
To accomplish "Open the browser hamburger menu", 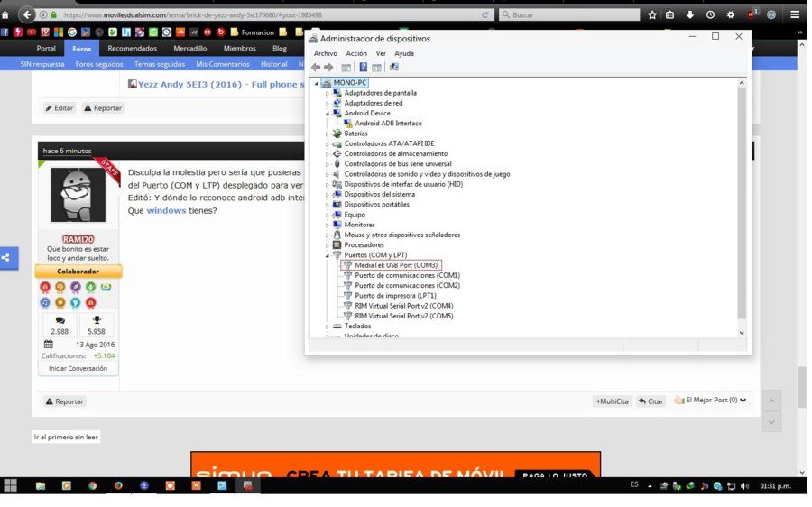I will (x=795, y=15).
